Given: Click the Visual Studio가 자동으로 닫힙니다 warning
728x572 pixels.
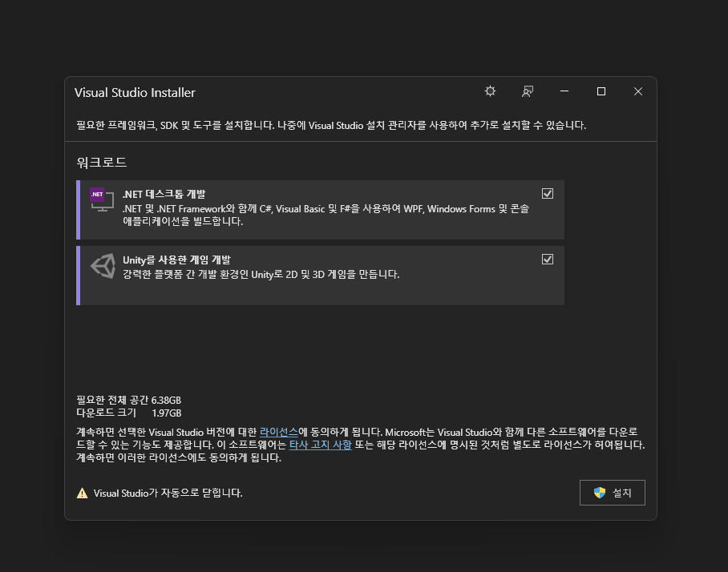Looking at the screenshot, I should tap(168, 493).
